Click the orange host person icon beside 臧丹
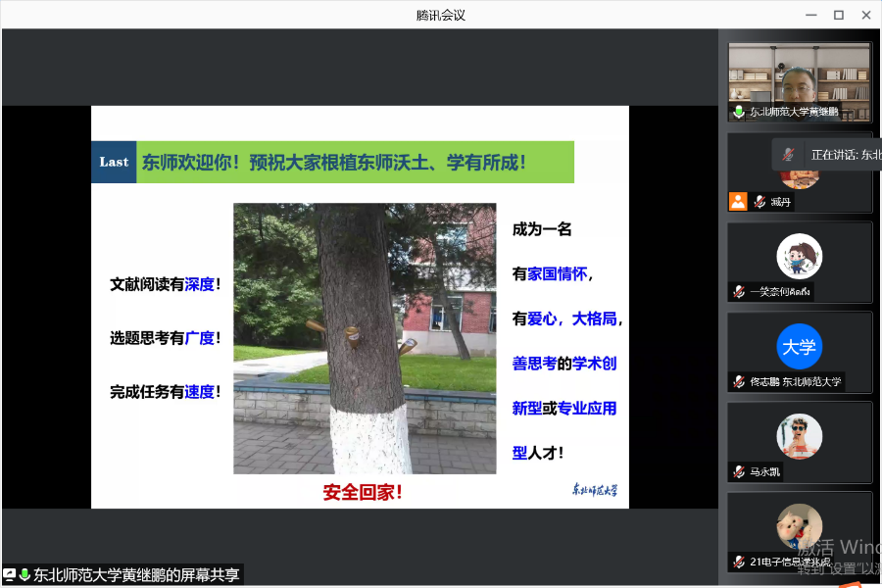Screen dimensions: 882x588 738,202
